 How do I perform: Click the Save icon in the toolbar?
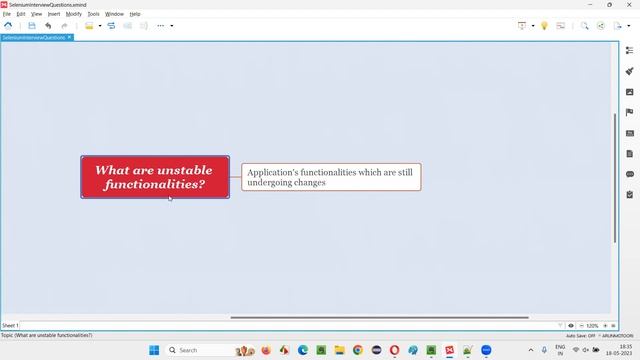(32, 26)
